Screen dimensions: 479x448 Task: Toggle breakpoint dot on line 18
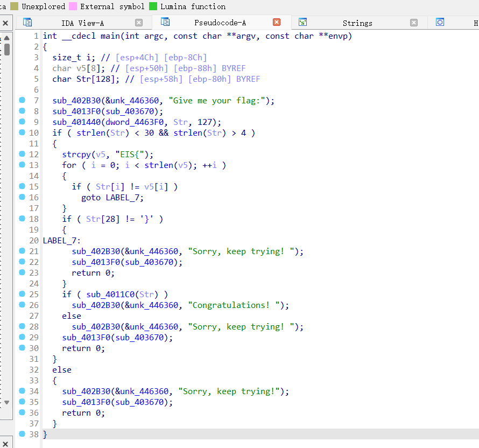pos(22,218)
